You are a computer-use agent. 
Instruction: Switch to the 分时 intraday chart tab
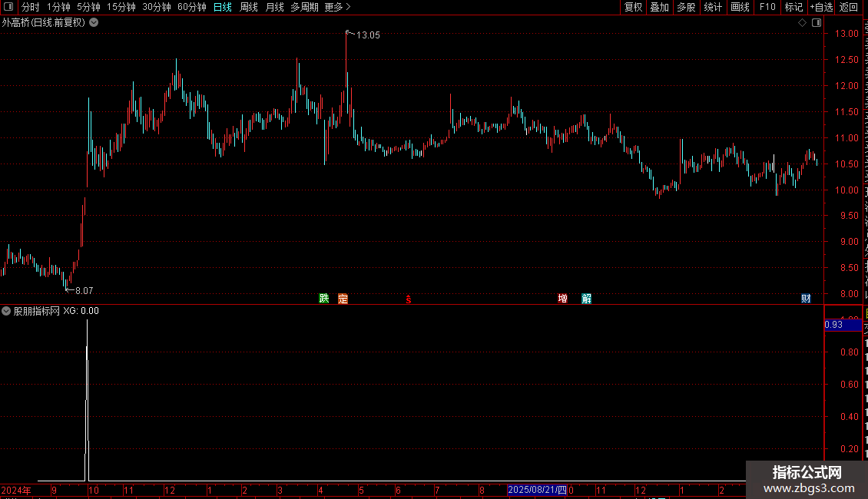pos(31,7)
